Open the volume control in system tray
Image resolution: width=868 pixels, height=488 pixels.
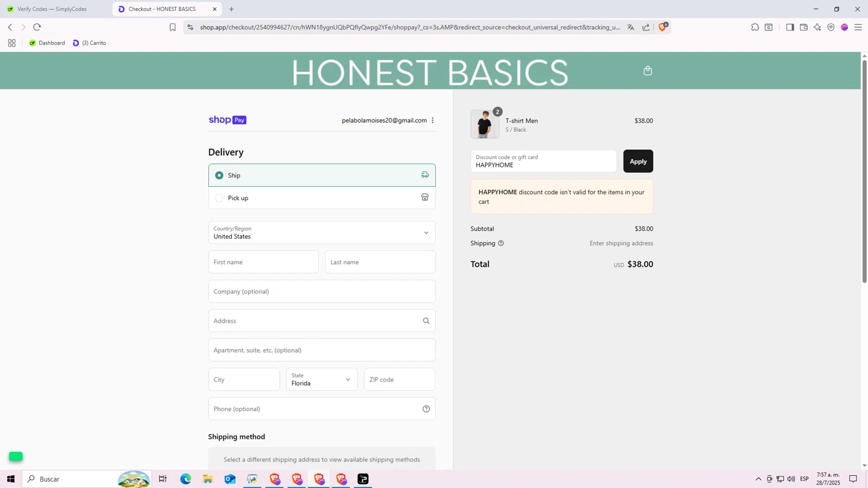791,479
